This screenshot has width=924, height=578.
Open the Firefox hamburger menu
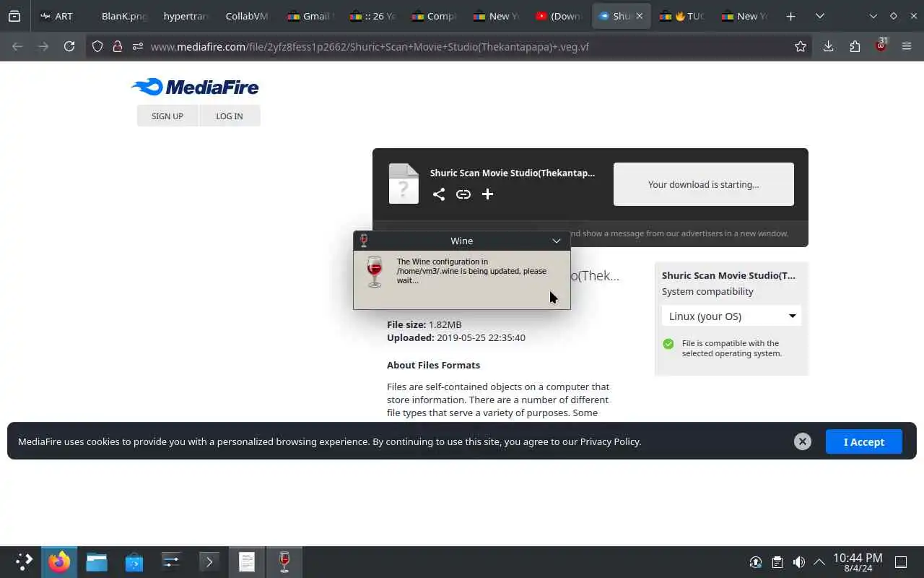(907, 46)
